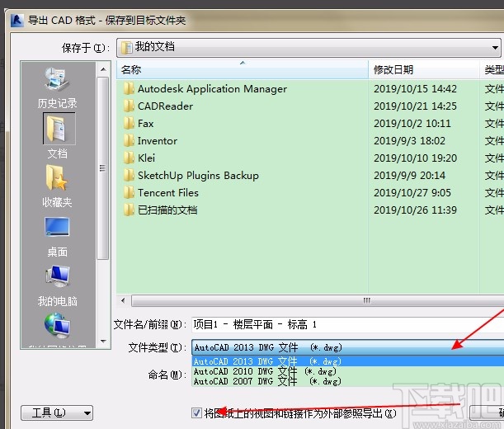Open the network places globe icon
The height and width of the screenshot is (429, 504).
pyautogui.click(x=57, y=325)
